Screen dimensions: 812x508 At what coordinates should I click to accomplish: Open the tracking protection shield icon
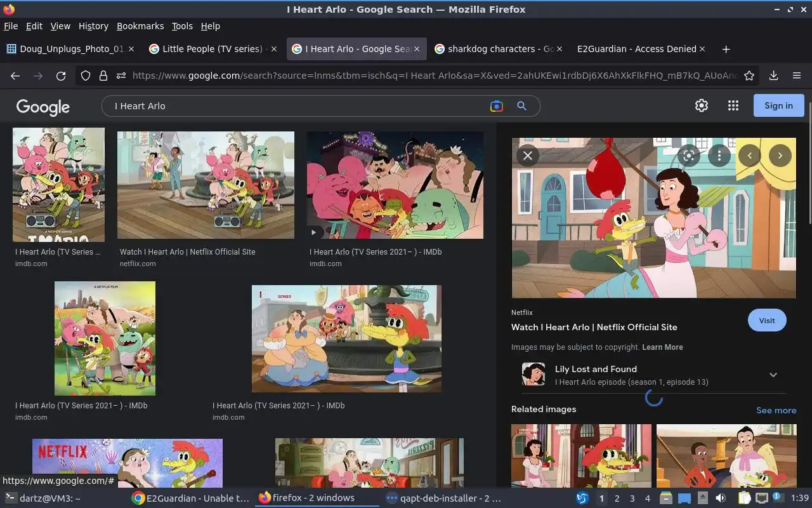point(86,76)
